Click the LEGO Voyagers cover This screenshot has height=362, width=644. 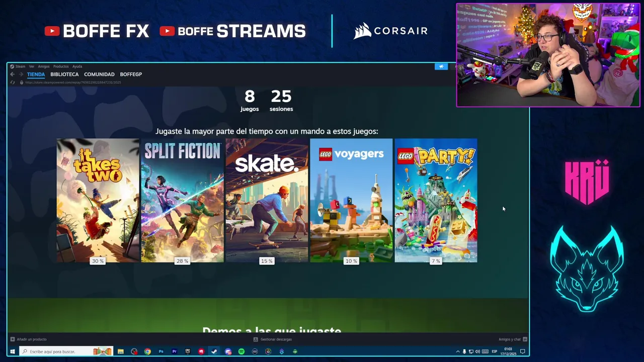(x=351, y=200)
